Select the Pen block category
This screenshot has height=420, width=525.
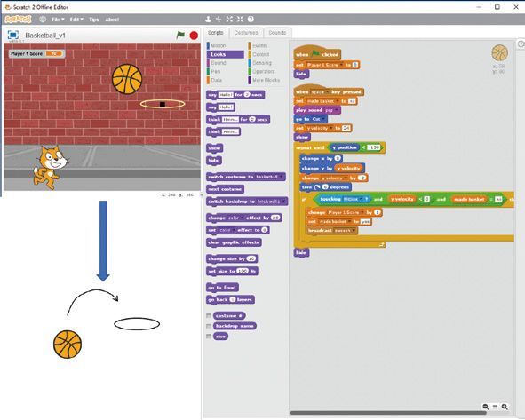225,72
